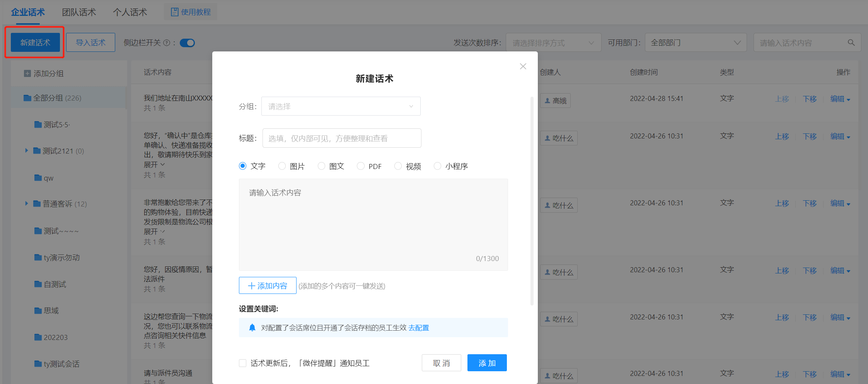868x384 pixels.
Task: Expand the 测试2121 tree node arrow
Action: (27, 150)
